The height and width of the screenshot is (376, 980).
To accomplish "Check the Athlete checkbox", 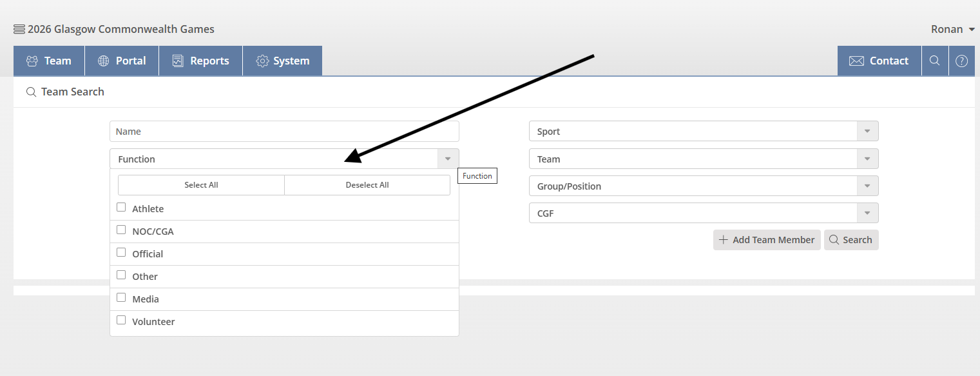I will pyautogui.click(x=121, y=208).
